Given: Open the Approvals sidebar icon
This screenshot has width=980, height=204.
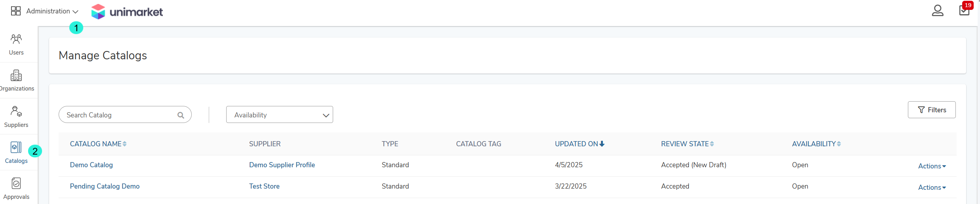Looking at the screenshot, I should (x=16, y=188).
